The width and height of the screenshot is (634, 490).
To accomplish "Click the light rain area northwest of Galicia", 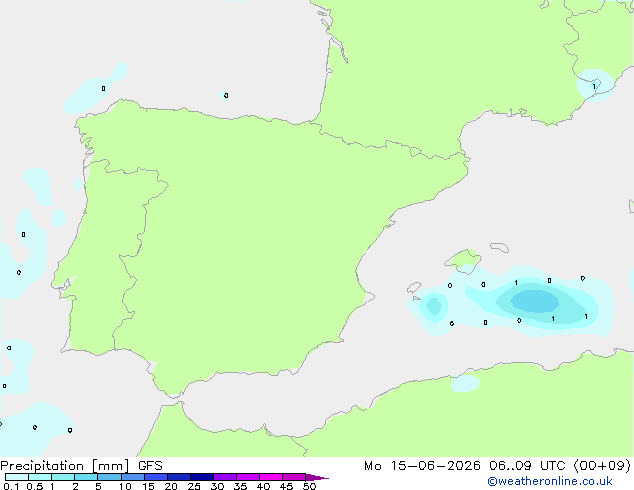I will tap(95, 89).
